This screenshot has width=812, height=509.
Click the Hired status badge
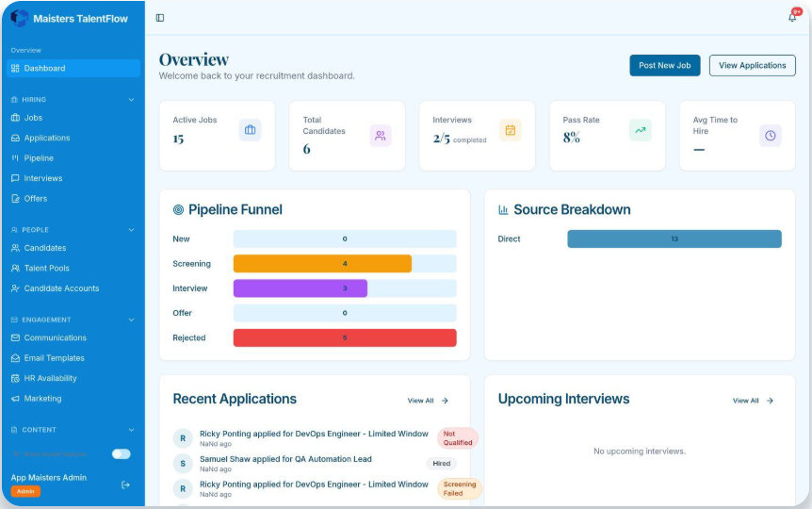[441, 464]
